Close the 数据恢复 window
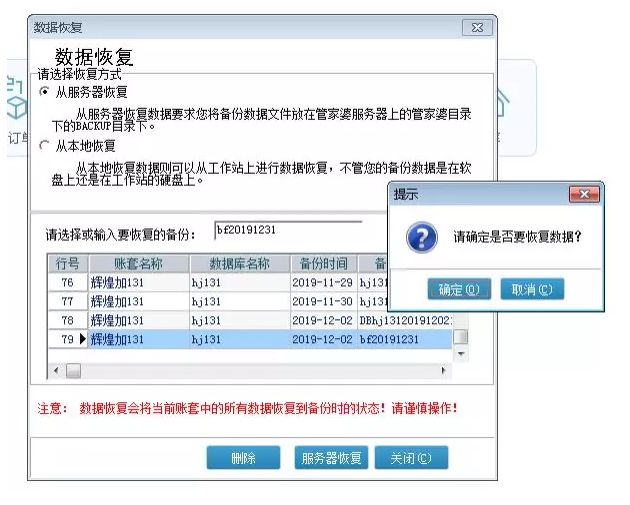 click(x=477, y=28)
